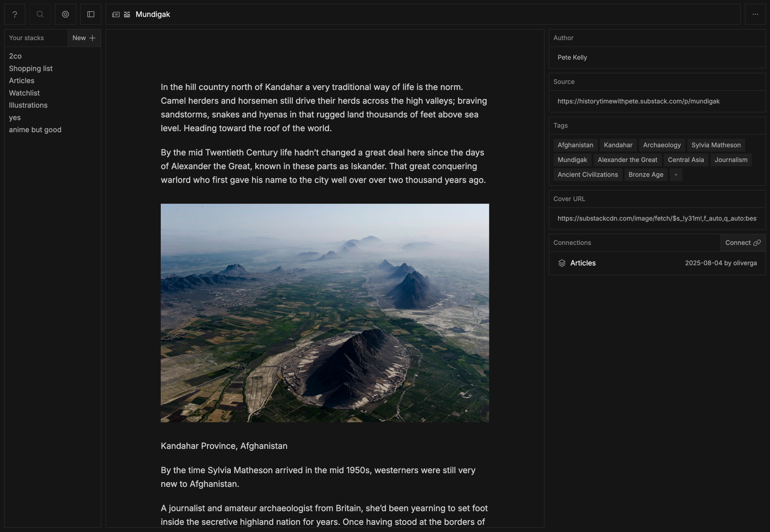Click the Connect link icon button

click(742, 243)
